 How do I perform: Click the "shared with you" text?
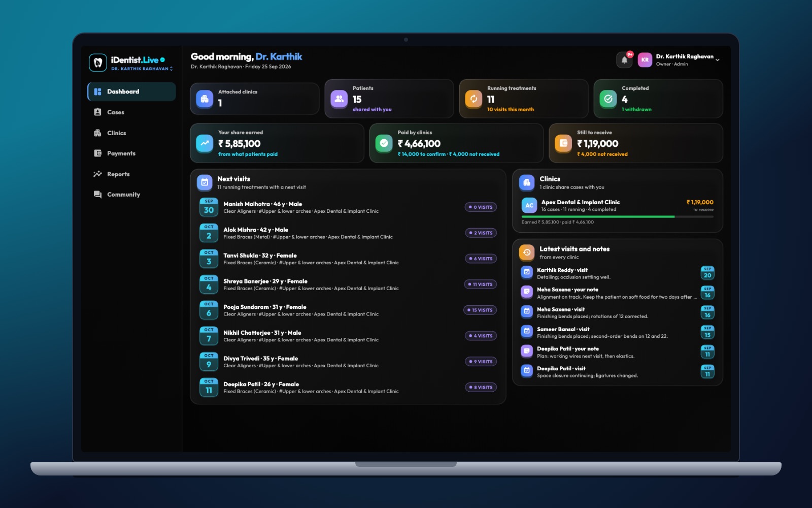[x=372, y=110]
